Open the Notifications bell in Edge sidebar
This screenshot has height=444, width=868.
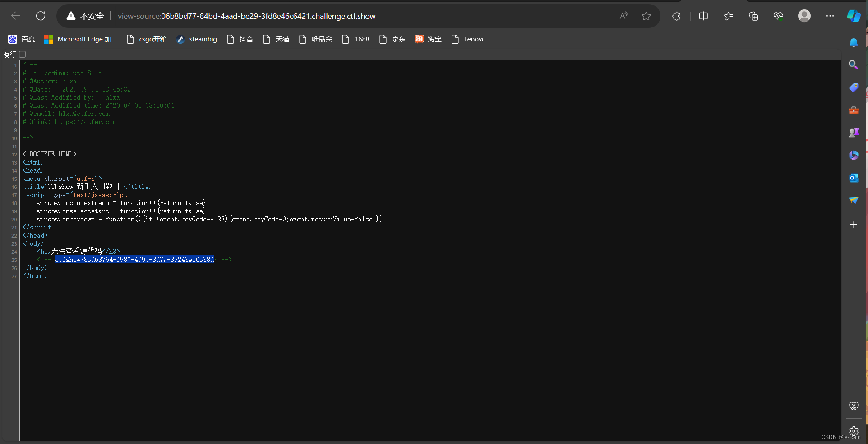[x=854, y=43]
